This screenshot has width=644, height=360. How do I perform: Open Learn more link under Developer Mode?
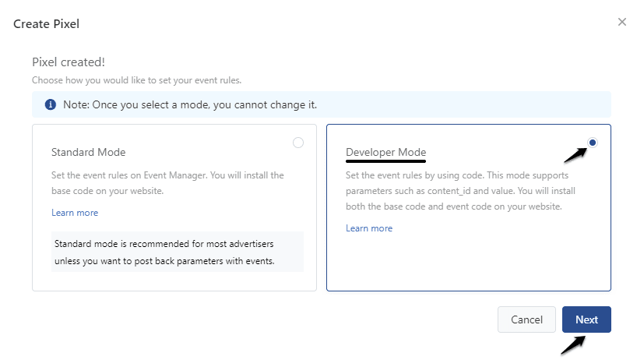tap(369, 228)
